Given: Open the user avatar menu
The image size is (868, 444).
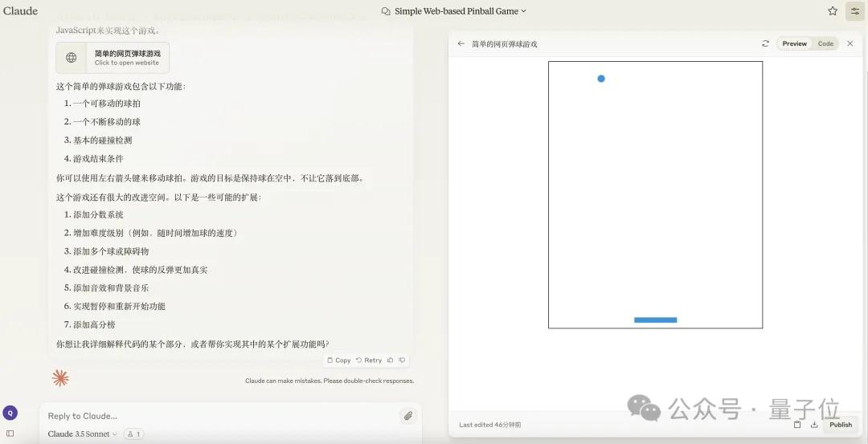Looking at the screenshot, I should point(10,413).
